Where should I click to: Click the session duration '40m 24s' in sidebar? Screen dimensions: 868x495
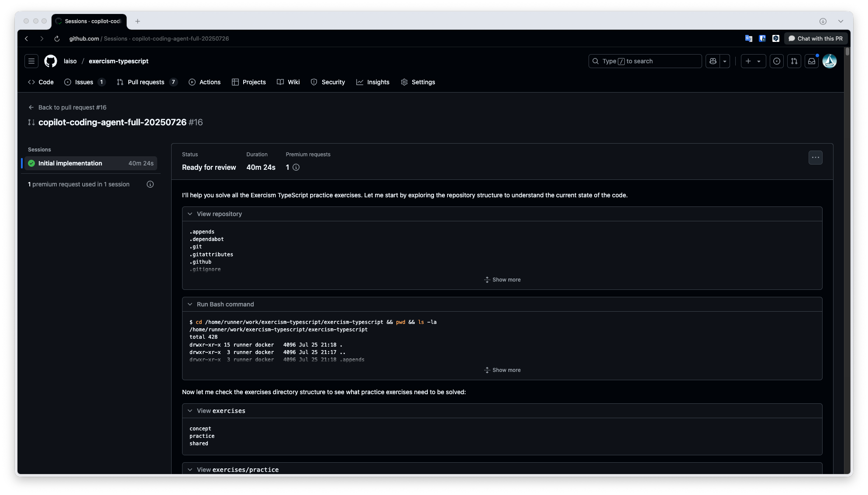pyautogui.click(x=141, y=163)
